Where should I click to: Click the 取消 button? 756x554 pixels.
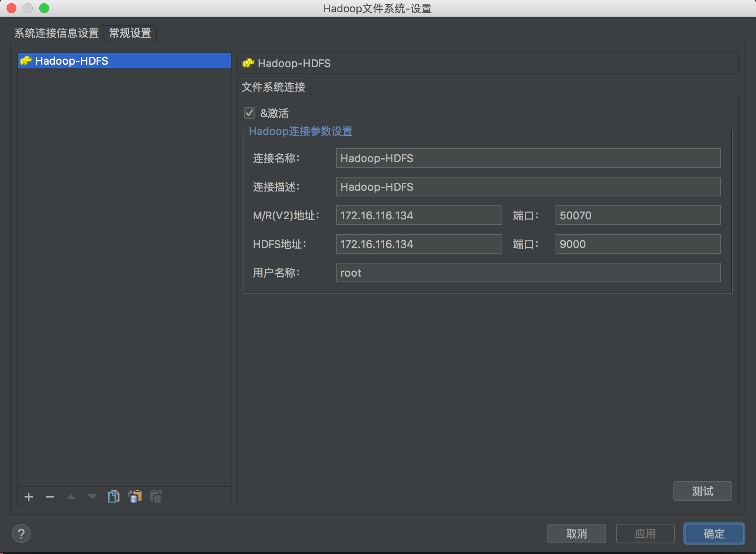coord(577,534)
